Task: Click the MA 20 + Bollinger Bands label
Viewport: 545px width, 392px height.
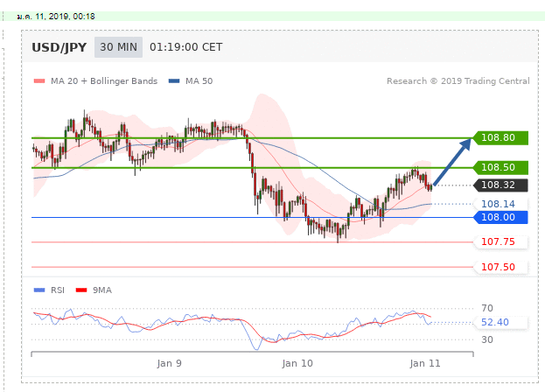Action: pos(104,81)
